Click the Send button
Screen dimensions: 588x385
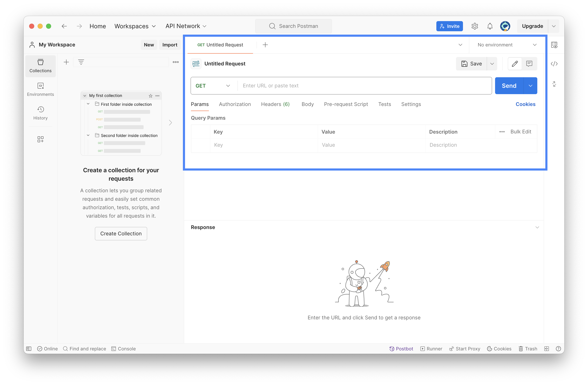[509, 86]
